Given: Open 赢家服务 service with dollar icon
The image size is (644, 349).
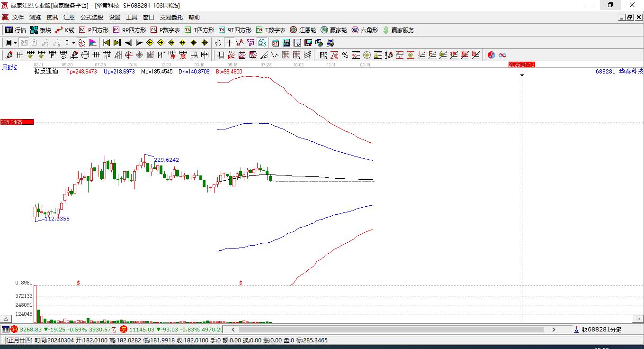Looking at the screenshot, I should (x=398, y=30).
